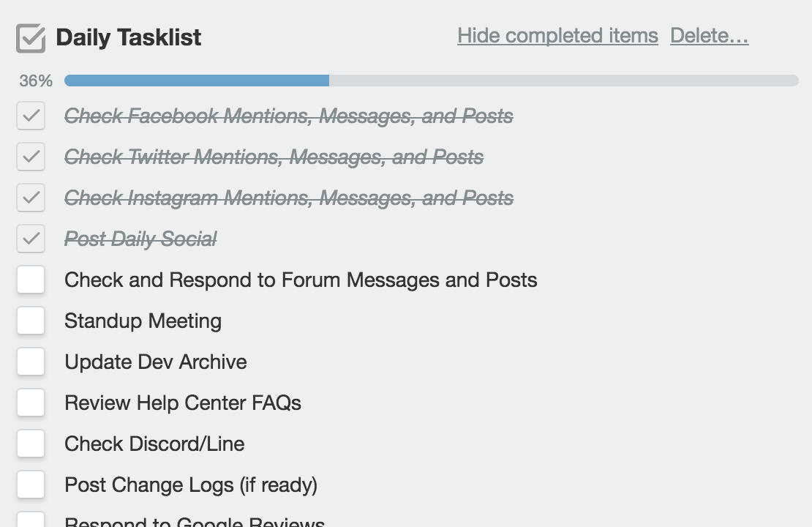Viewport: 812px width, 527px height.
Task: Click Hide completed items link
Action: pos(557,36)
